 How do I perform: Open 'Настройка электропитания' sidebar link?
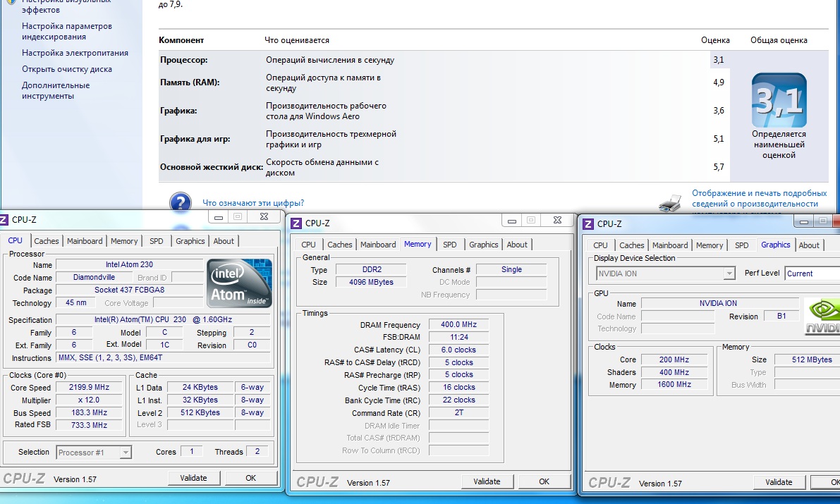point(75,53)
